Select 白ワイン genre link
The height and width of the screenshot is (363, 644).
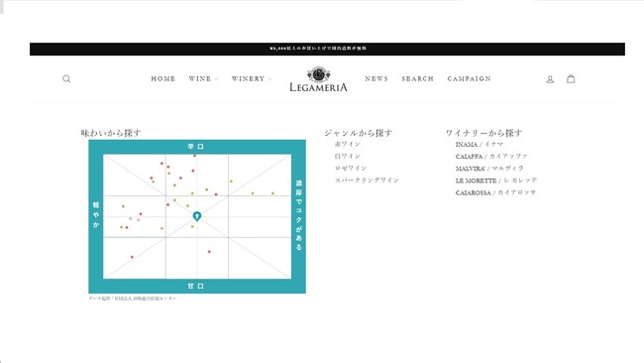pyautogui.click(x=348, y=156)
